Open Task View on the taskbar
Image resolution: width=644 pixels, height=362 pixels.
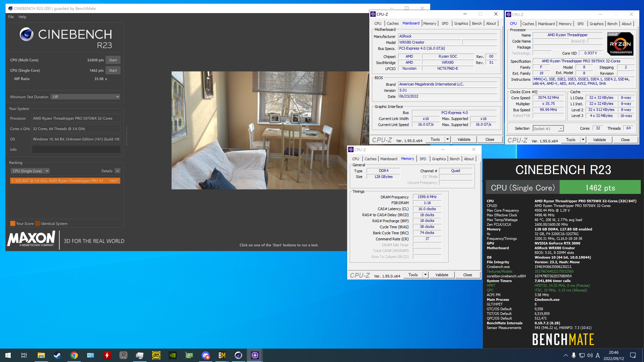(x=24, y=355)
